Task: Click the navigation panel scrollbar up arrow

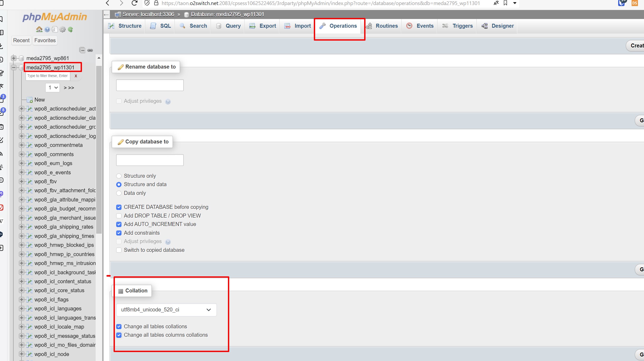Action: coord(99,58)
